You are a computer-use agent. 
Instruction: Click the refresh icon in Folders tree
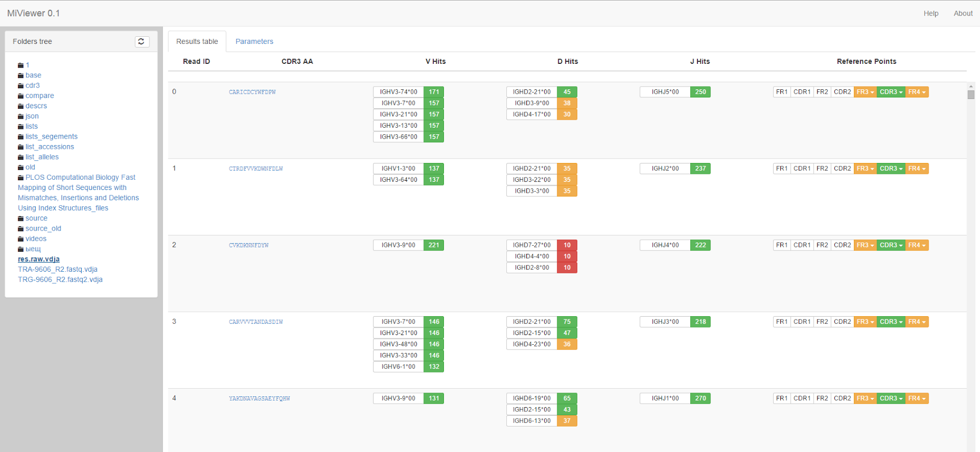pyautogui.click(x=142, y=42)
